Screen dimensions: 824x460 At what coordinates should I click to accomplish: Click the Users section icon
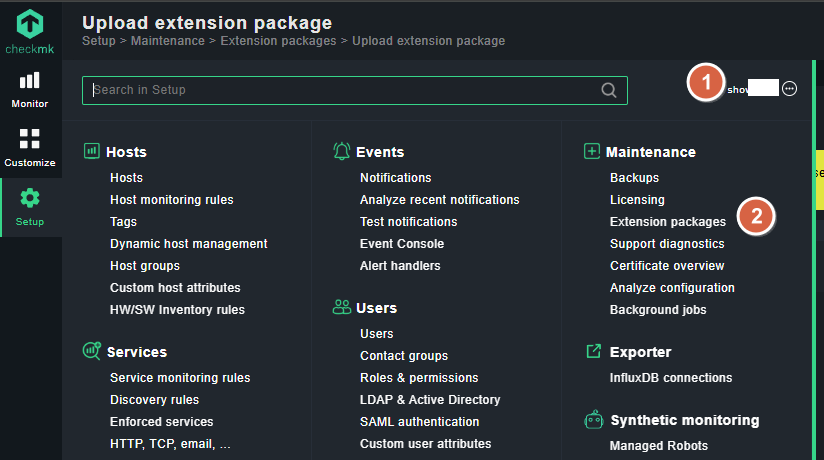(341, 308)
